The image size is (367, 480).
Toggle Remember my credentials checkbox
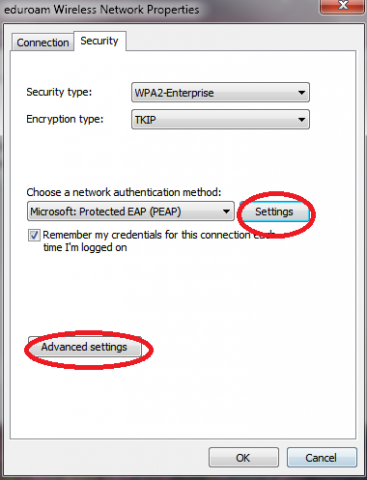[34, 235]
